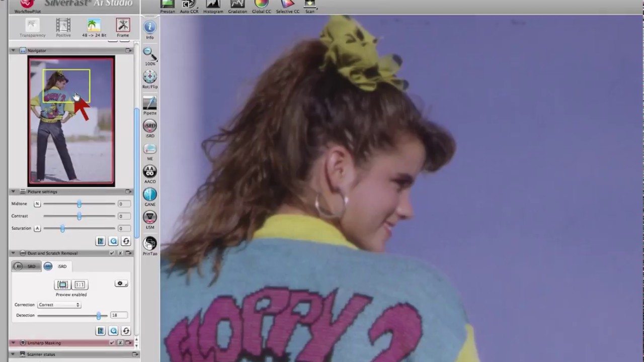Change the 48 -> 24 Bit depth setting

point(94,28)
